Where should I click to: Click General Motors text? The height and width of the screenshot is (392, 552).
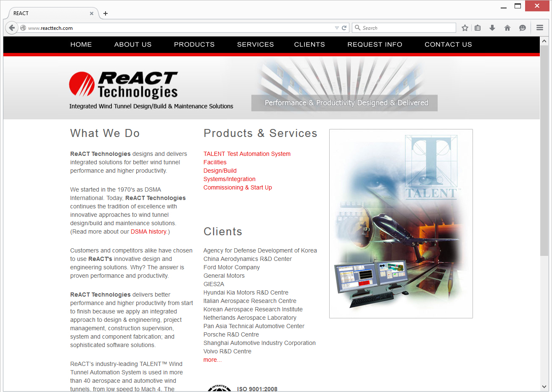(224, 276)
